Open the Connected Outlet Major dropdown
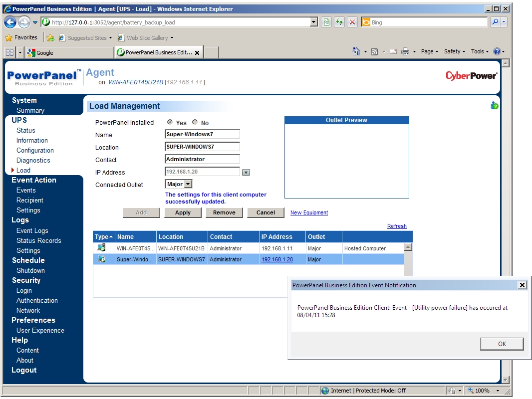 point(188,184)
